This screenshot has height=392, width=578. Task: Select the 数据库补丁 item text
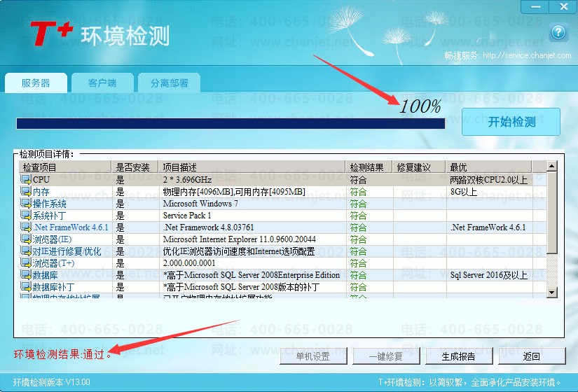[x=53, y=287]
